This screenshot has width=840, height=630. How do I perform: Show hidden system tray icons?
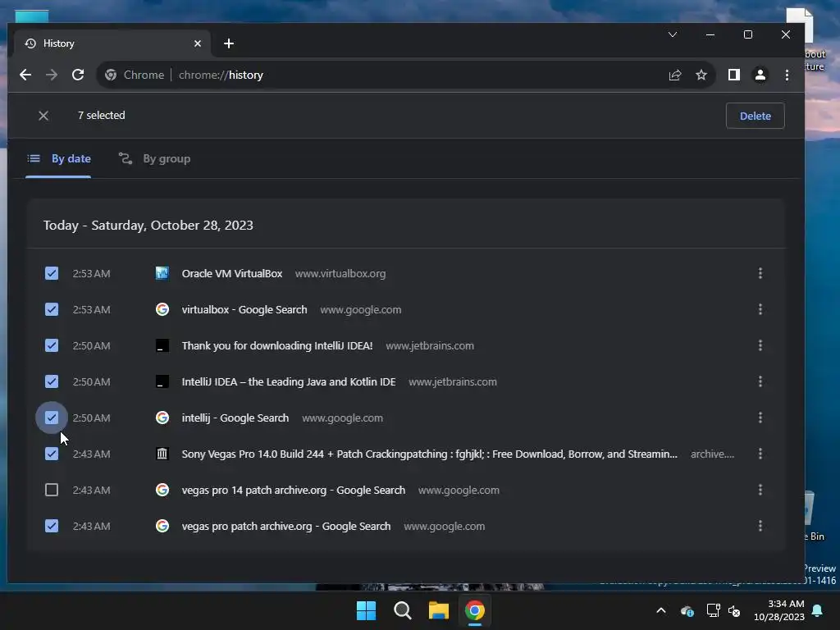(x=661, y=610)
